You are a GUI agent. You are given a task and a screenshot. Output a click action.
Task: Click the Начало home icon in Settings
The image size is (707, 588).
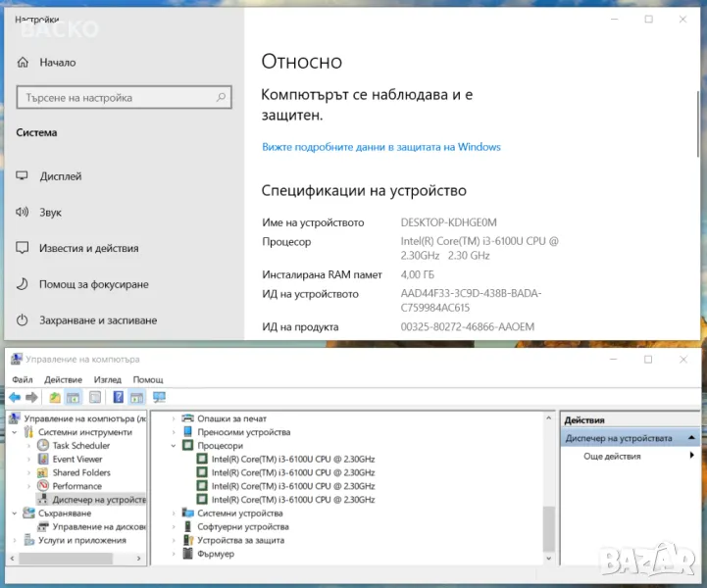tap(23, 62)
